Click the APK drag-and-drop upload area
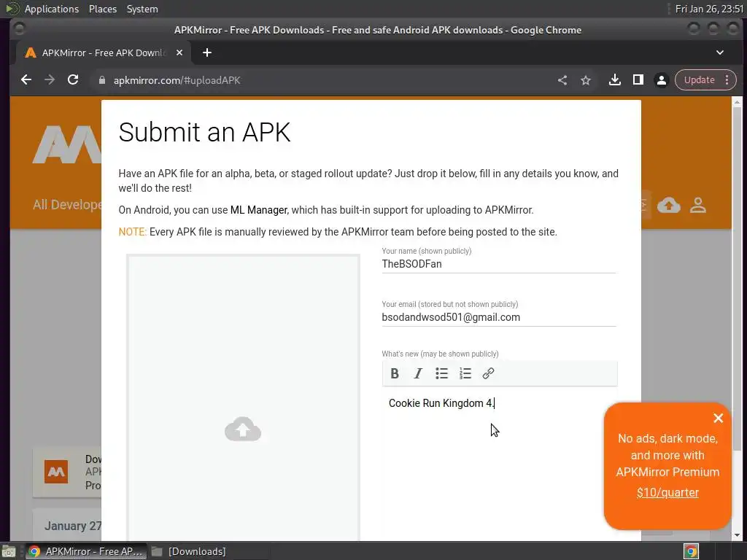This screenshot has width=747, height=560. click(243, 398)
